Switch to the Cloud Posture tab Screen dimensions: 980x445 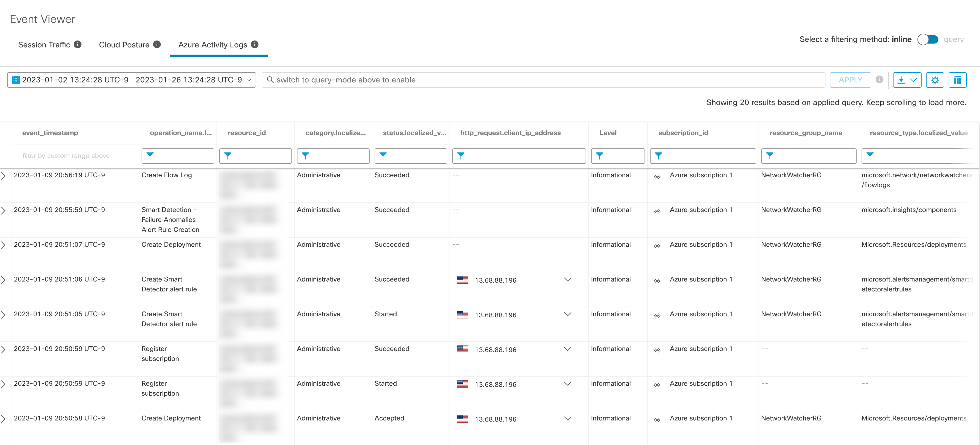tap(125, 45)
